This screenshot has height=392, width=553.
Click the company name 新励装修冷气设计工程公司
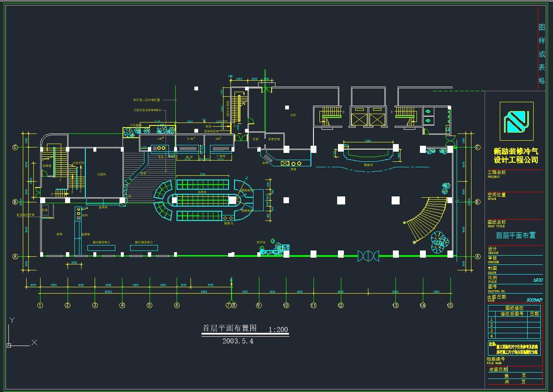[516, 155]
